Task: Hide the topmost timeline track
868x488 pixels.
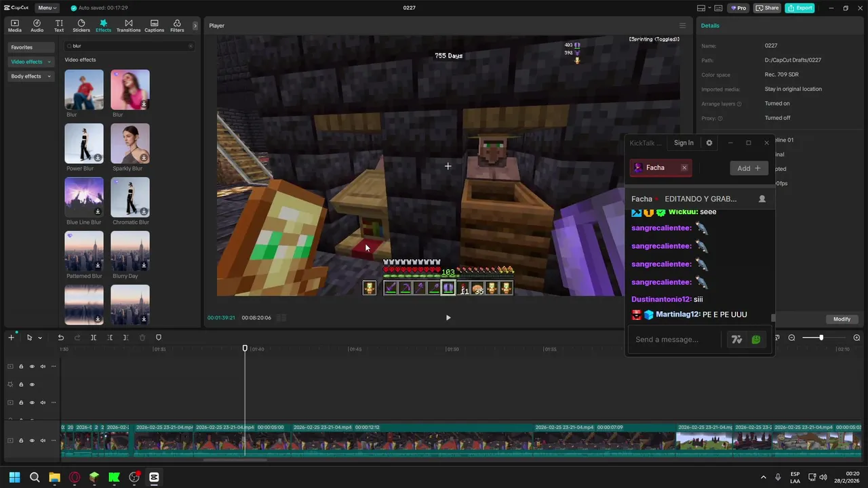Action: point(32,367)
